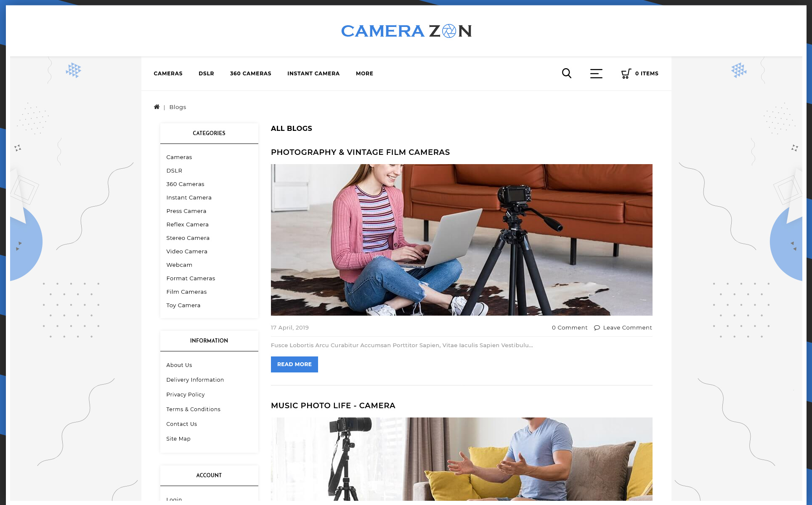This screenshot has width=812, height=505.
Task: Open the Contact Us link
Action: (x=182, y=424)
